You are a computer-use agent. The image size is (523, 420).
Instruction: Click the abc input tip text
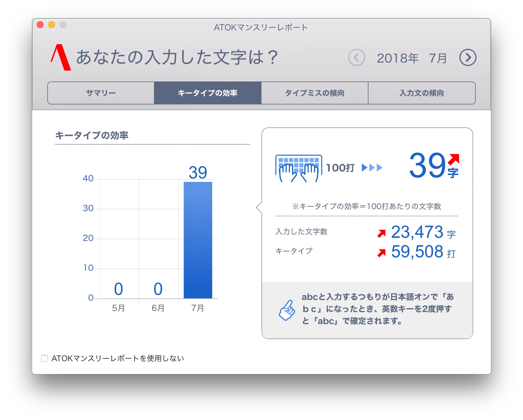[378, 309]
